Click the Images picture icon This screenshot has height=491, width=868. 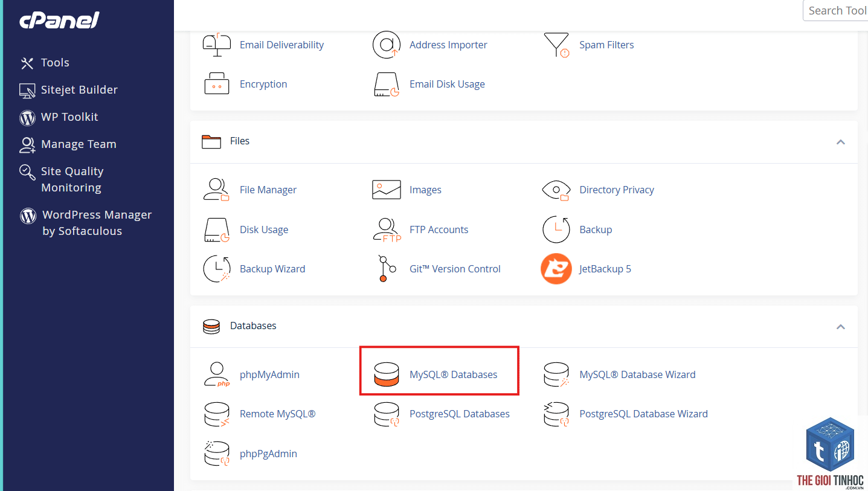tap(387, 190)
